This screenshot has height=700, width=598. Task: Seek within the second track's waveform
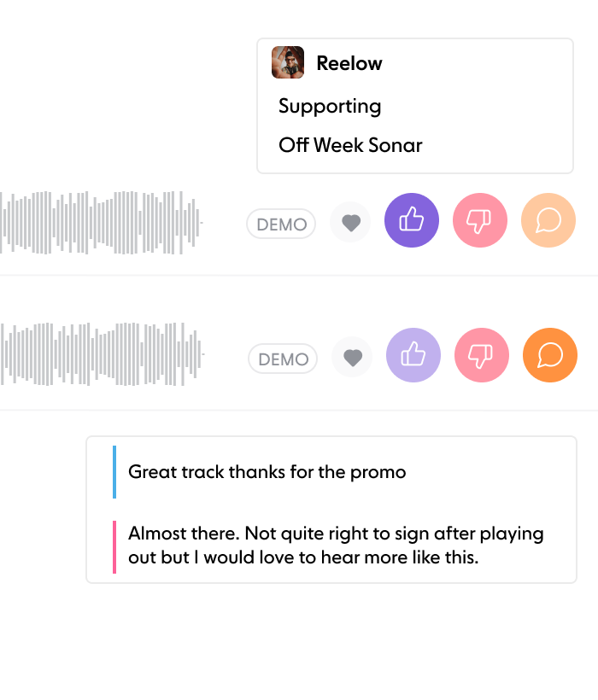(101, 353)
